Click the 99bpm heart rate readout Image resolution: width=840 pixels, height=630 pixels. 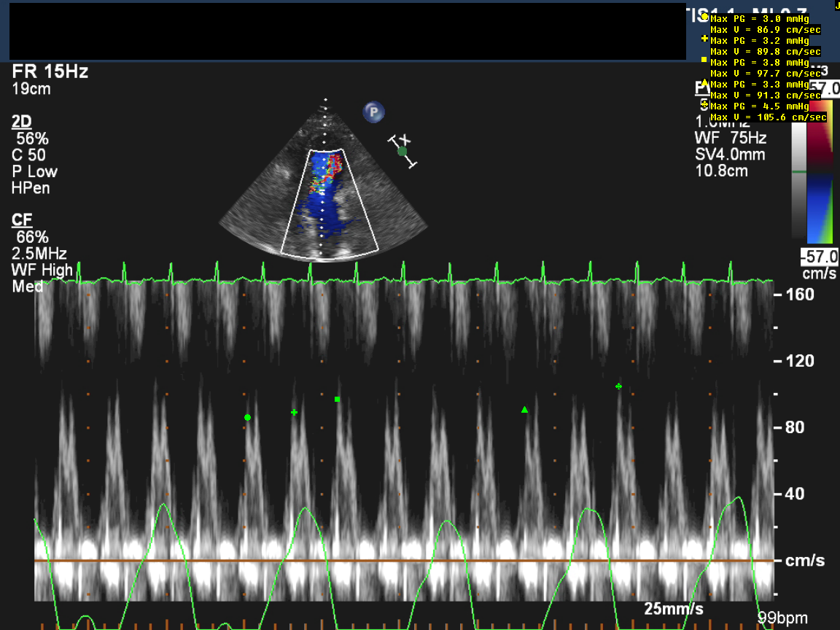tap(779, 617)
